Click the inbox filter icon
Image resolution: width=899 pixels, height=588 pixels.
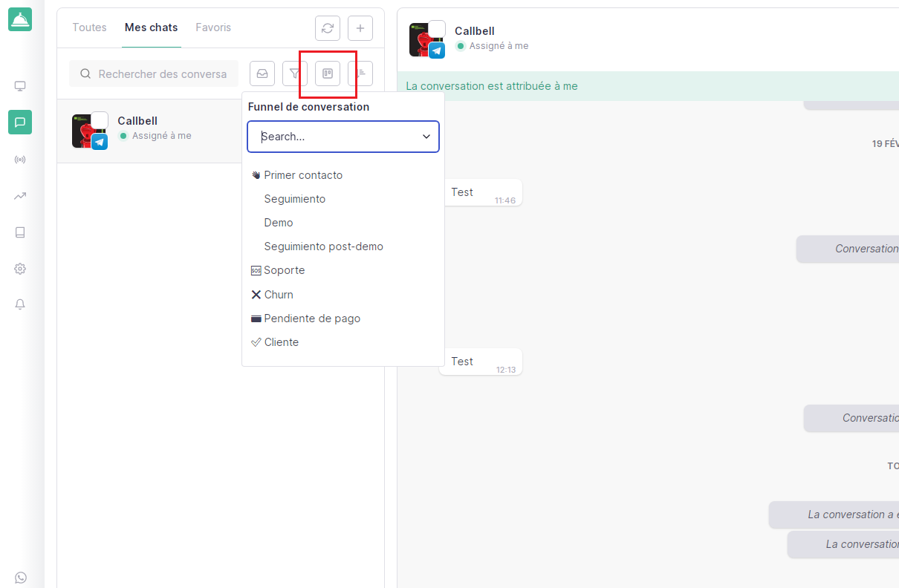(x=262, y=73)
